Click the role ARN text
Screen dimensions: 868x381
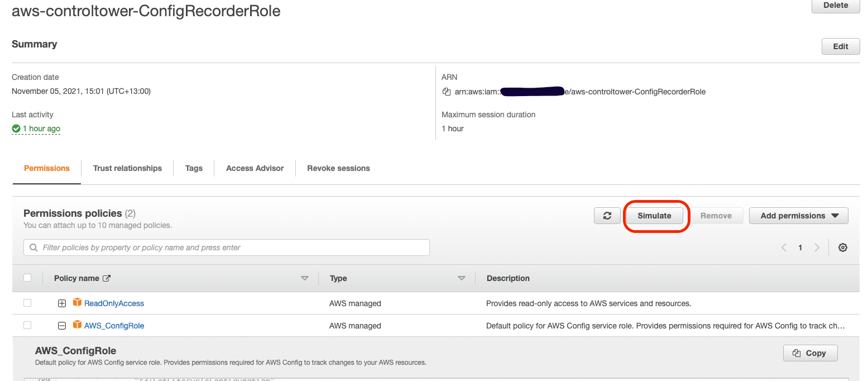click(x=580, y=92)
